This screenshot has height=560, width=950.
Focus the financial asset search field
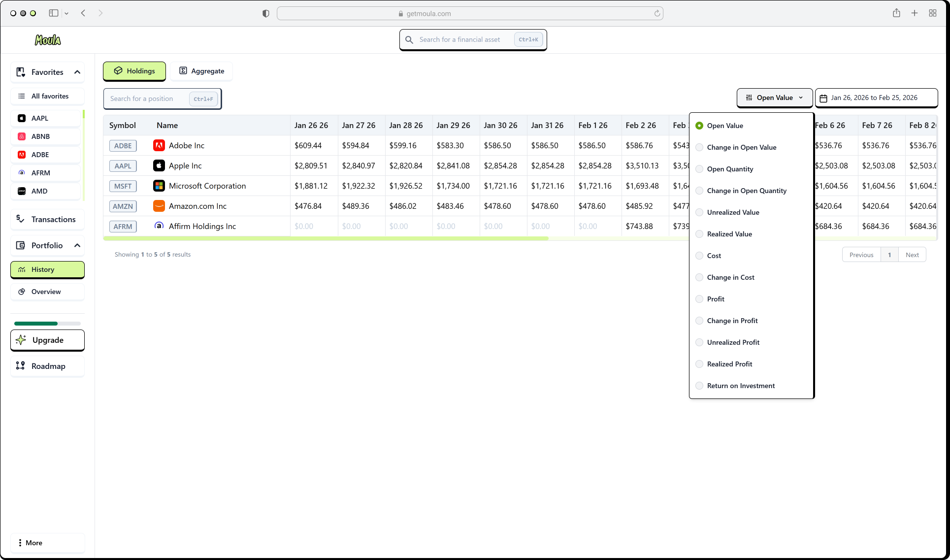click(x=473, y=39)
